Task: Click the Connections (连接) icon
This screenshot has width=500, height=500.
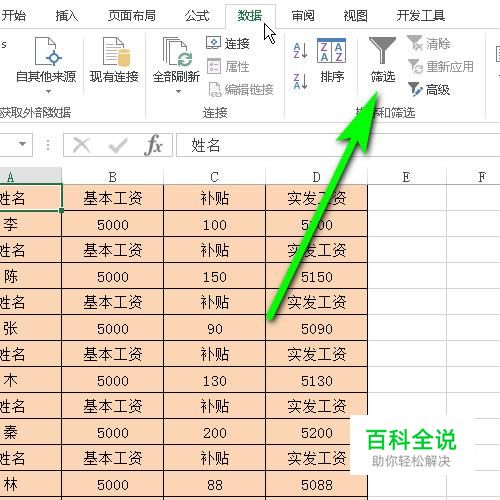Action: (213, 43)
